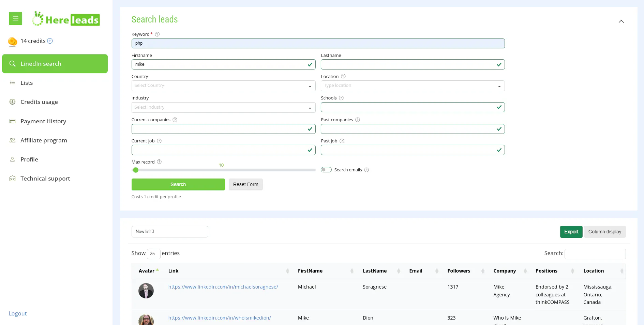The height and width of the screenshot is (325, 644).
Task: Click the Location help question icon
Action: click(343, 76)
